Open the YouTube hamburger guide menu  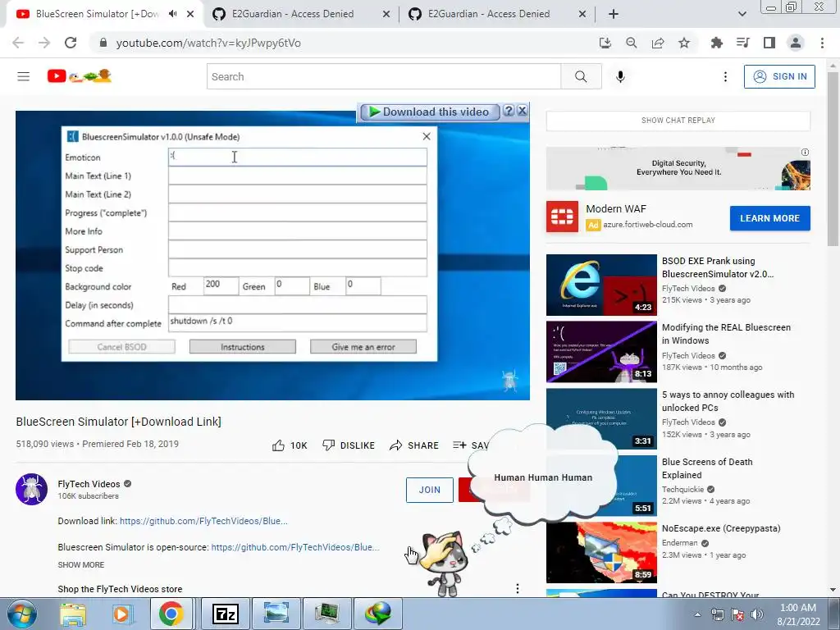point(24,76)
